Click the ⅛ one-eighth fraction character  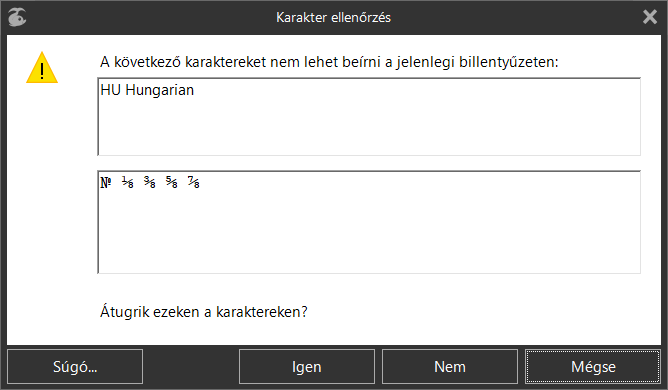[128, 182]
